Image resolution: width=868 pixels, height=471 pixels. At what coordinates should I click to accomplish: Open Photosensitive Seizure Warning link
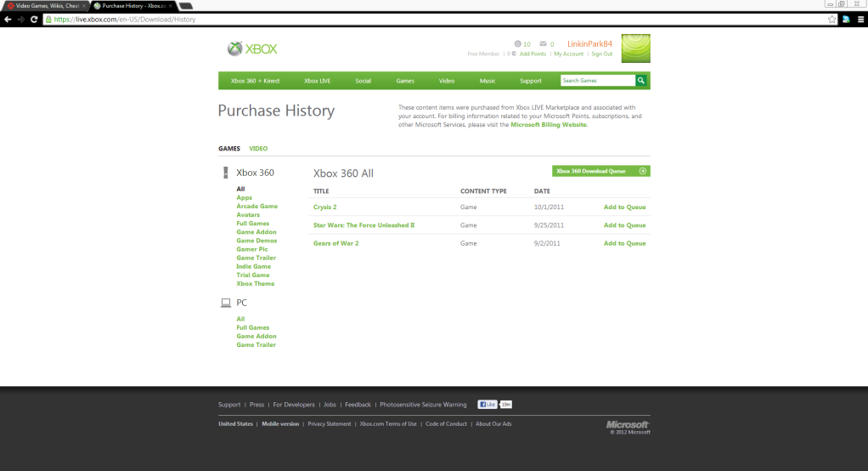pyautogui.click(x=423, y=405)
